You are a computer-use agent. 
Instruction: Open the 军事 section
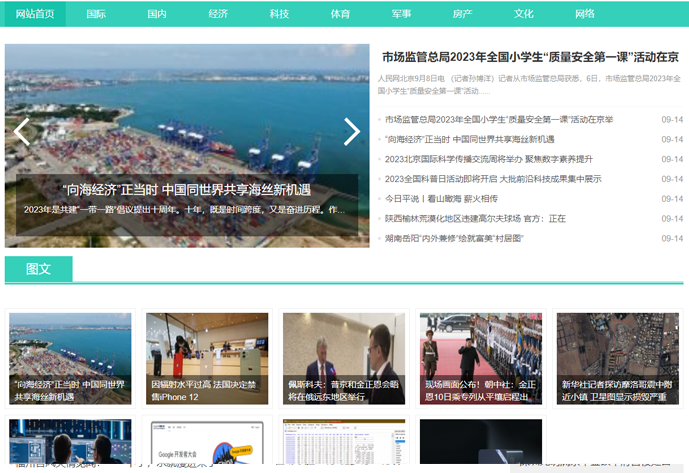coord(401,14)
